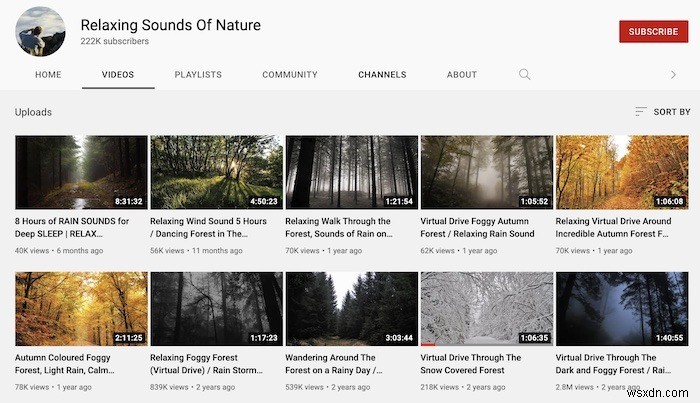Viewport: 700px width, 403px height.
Task: Subscribe to the channel
Action: tap(653, 31)
